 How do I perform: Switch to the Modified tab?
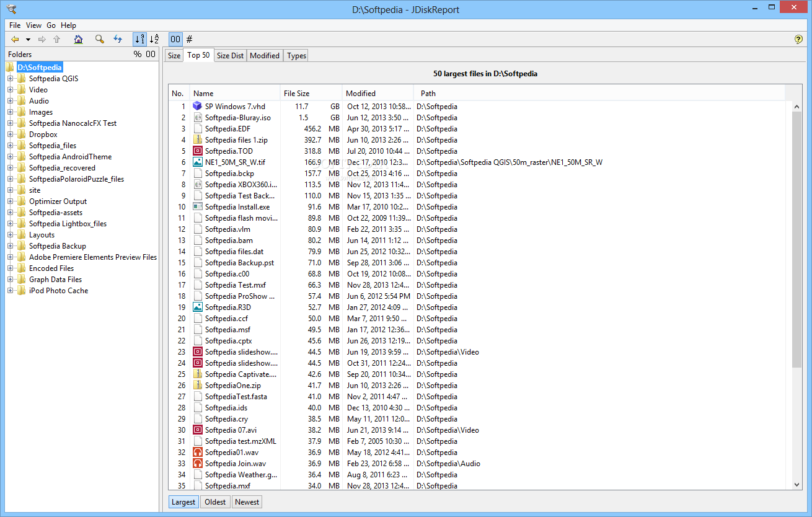[x=265, y=56]
